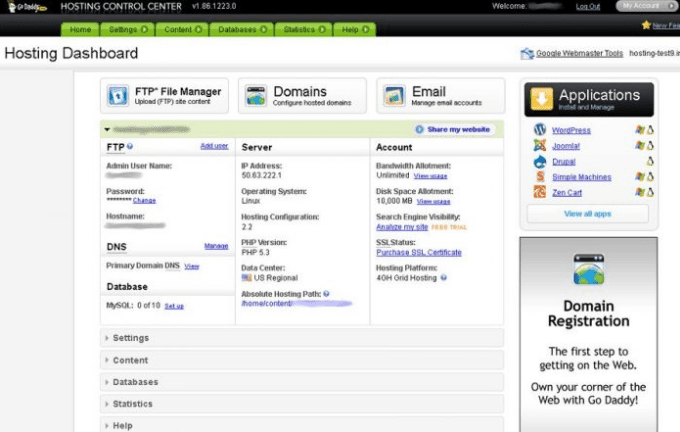Expand the Statistics section
Screen dimensions: 680x432
tap(132, 404)
